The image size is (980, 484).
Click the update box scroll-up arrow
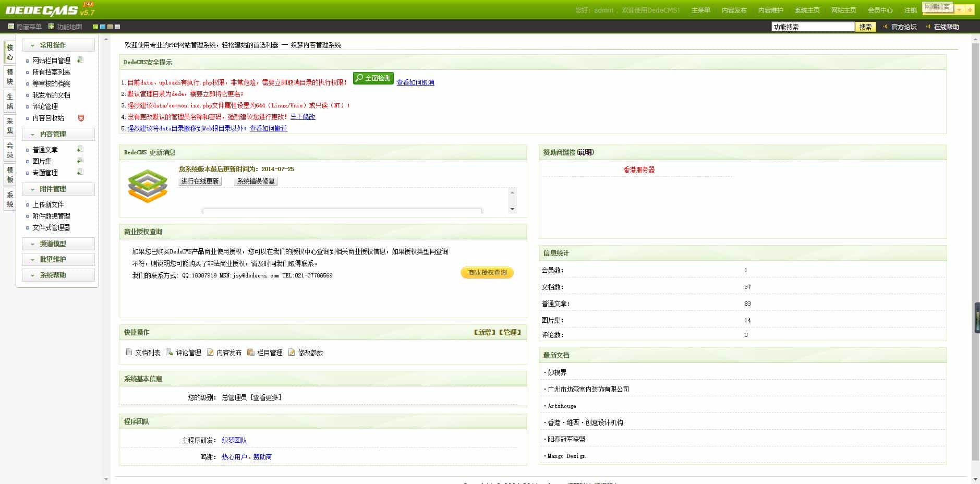coord(512,192)
